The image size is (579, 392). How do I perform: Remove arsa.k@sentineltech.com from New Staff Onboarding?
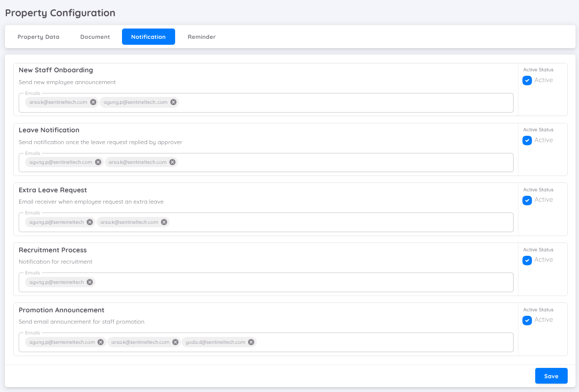(93, 102)
